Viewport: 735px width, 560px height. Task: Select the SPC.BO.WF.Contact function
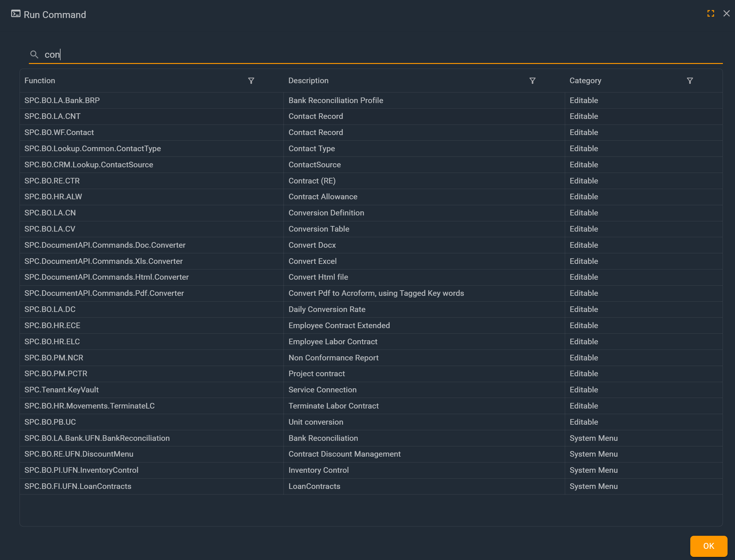click(59, 132)
